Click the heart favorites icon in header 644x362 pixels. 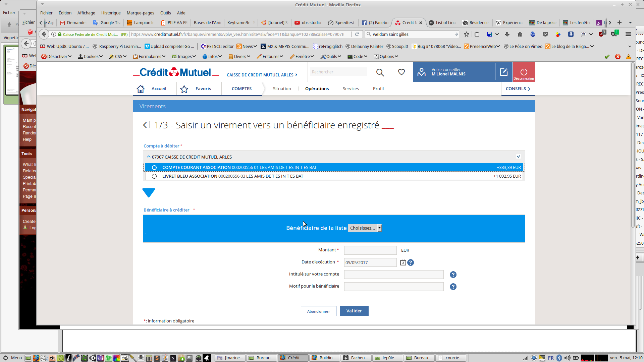coord(401,72)
